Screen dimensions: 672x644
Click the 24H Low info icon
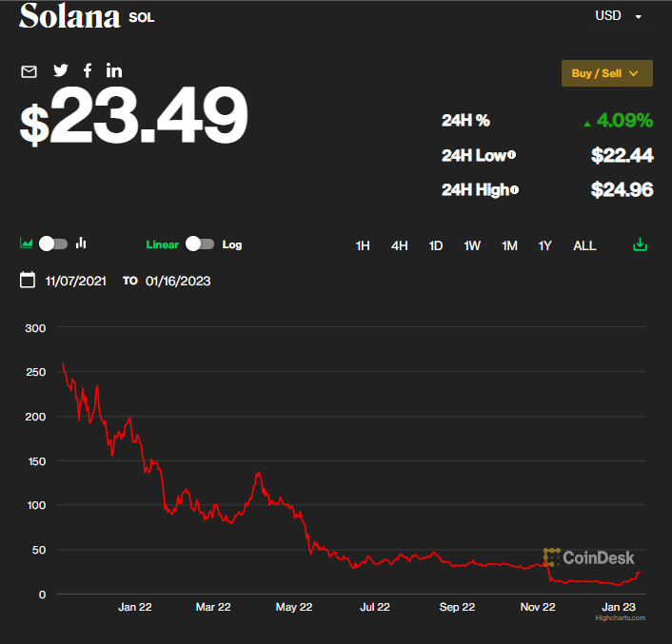(x=512, y=155)
